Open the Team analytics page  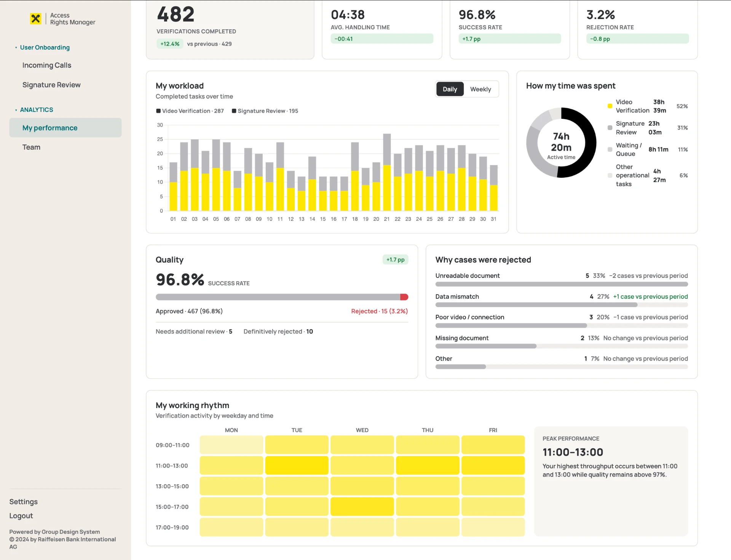pos(31,147)
